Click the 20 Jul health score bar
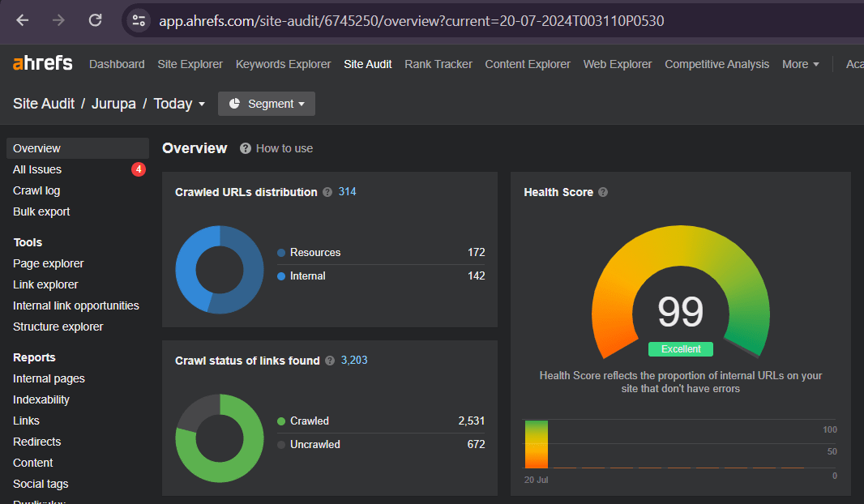Viewport: 864px width, 504px height. 537,444
